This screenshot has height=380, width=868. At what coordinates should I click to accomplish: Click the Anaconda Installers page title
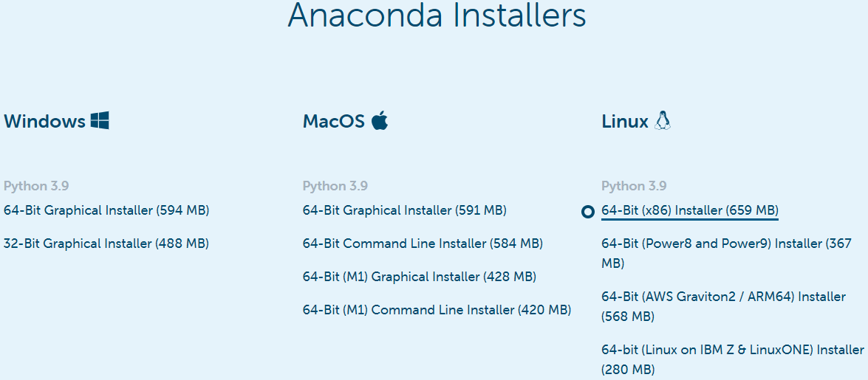tap(437, 16)
